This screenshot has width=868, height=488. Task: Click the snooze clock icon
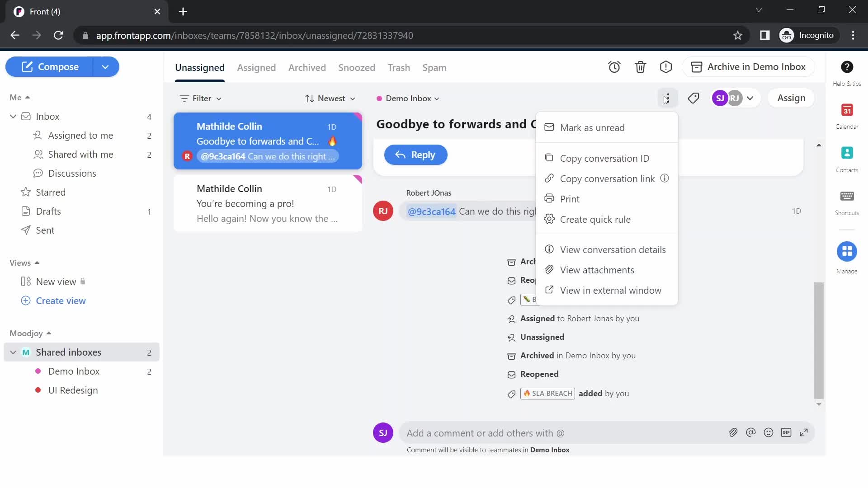(615, 67)
